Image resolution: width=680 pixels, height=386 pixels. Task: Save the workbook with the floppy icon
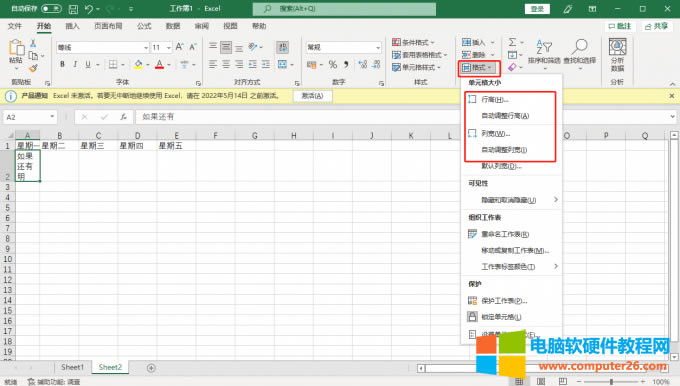(73, 9)
